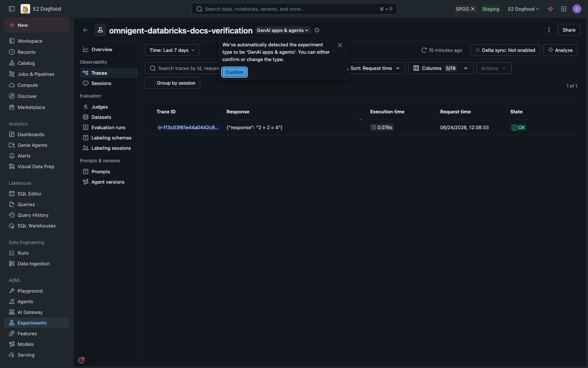Toggle the left sidebar collapse icon
This screenshot has height=368, width=588.
[x=12, y=9]
